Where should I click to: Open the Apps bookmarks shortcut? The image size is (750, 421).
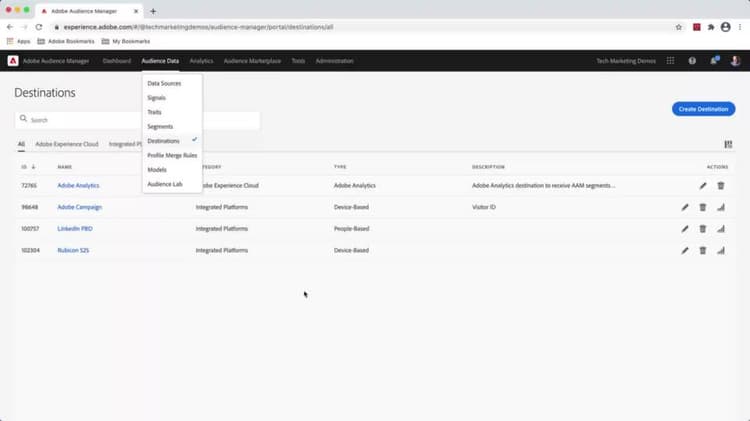pyautogui.click(x=19, y=41)
